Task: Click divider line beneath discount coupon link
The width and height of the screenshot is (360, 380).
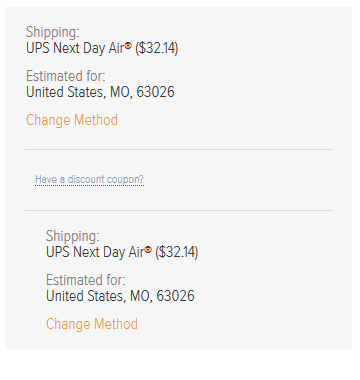Action: coord(178,210)
